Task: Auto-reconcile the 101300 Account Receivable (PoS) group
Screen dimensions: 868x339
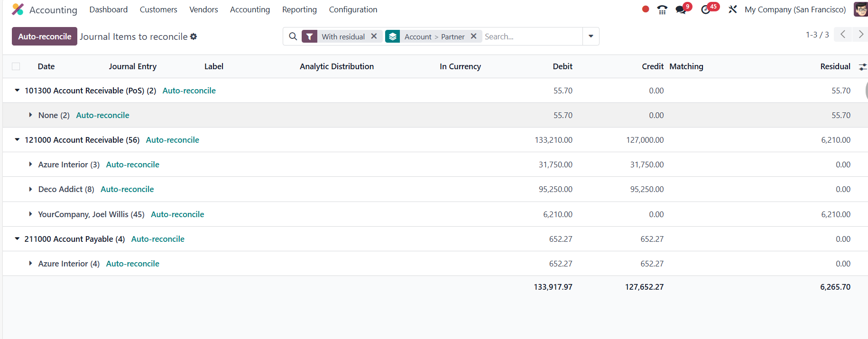Action: [189, 91]
